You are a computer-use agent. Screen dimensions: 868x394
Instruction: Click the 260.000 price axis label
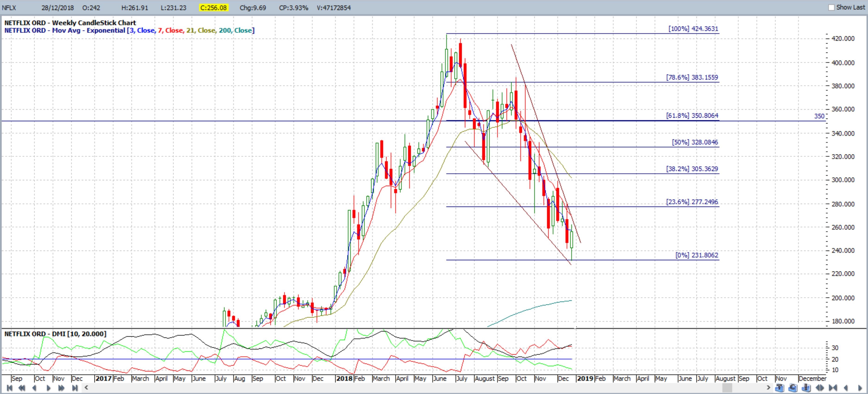[843, 227]
